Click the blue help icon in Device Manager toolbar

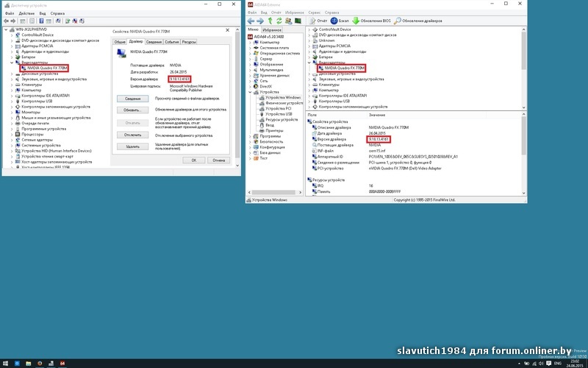point(41,21)
